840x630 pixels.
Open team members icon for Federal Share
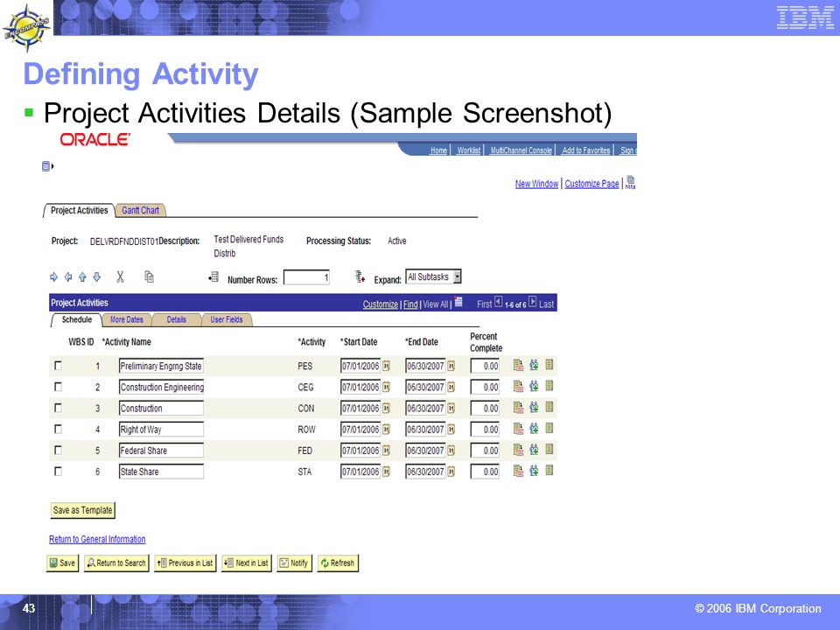click(x=534, y=450)
